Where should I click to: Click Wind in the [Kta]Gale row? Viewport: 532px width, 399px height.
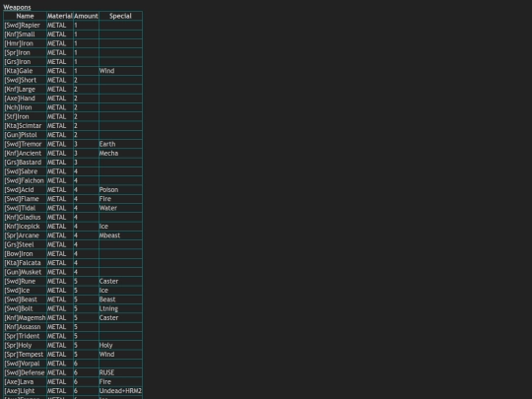click(120, 71)
